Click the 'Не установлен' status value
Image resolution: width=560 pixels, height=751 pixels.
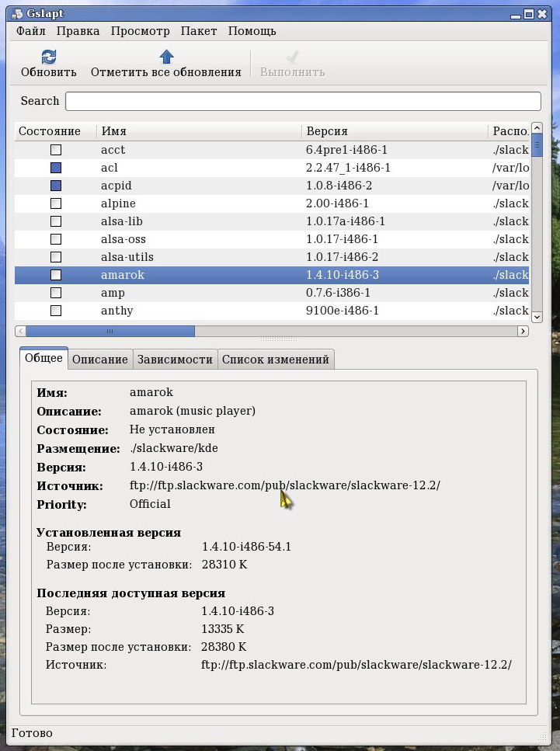point(172,429)
